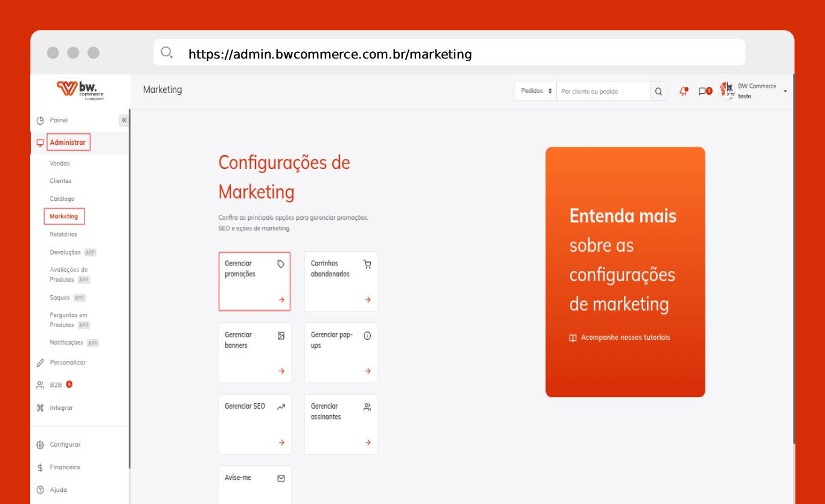Open the Gerenciar promoções card
Screen dimensions: 825x504
tap(255, 281)
